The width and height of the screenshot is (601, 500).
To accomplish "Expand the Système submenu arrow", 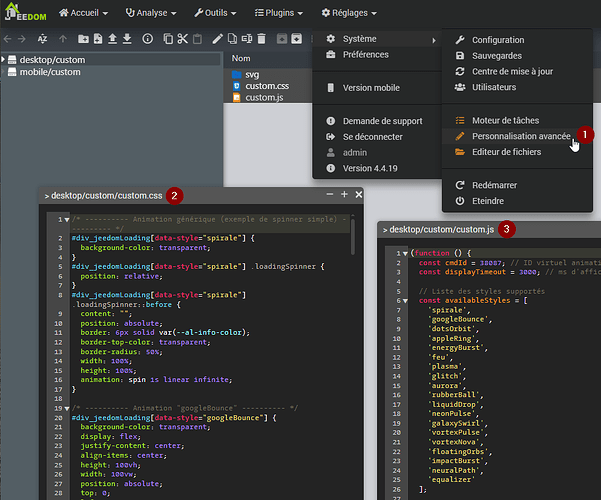I will pos(434,40).
